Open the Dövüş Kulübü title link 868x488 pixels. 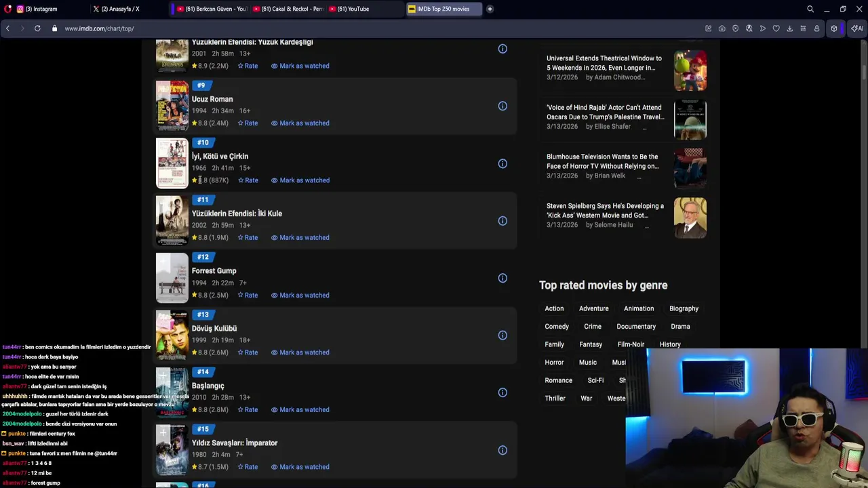point(214,328)
